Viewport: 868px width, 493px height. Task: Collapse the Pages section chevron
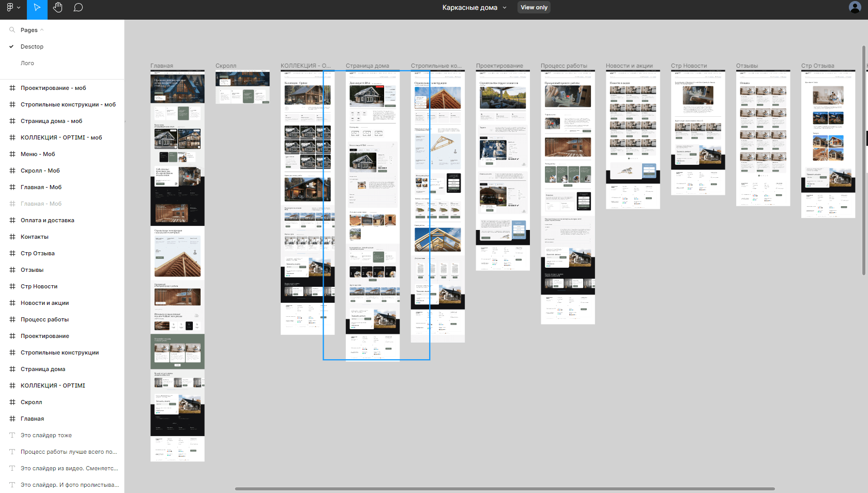click(42, 30)
